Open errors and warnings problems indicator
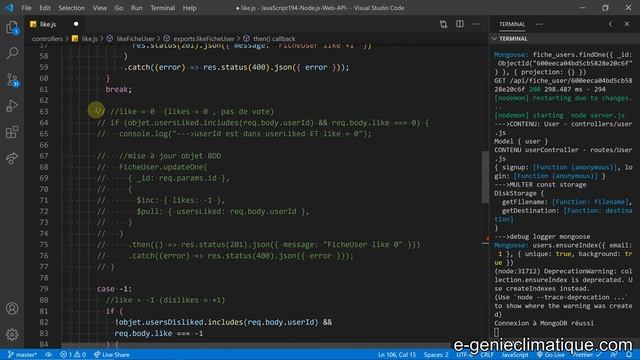640x360 pixels. click(73, 355)
